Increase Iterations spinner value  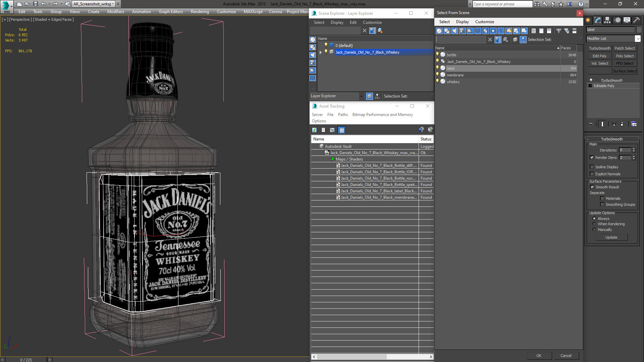click(634, 149)
